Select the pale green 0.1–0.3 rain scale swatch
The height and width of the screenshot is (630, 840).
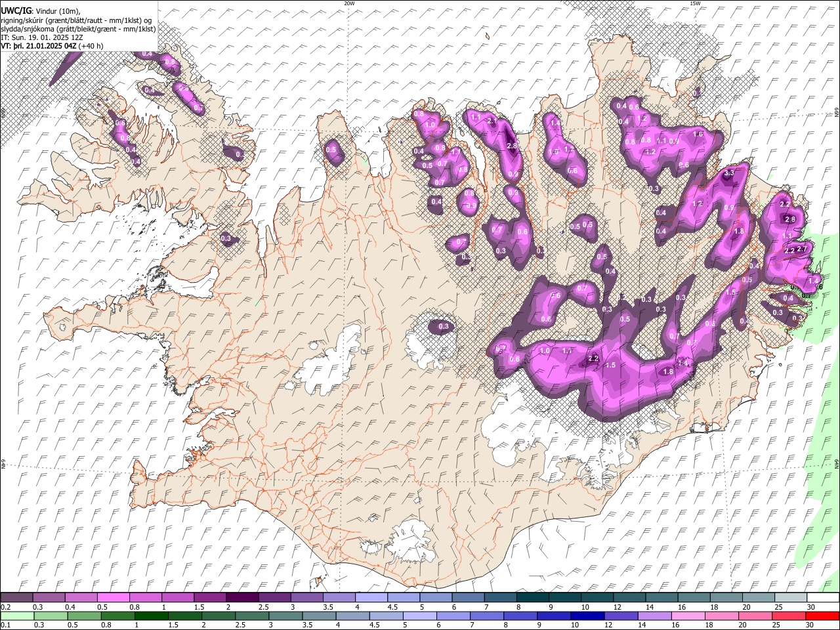tap(17, 616)
